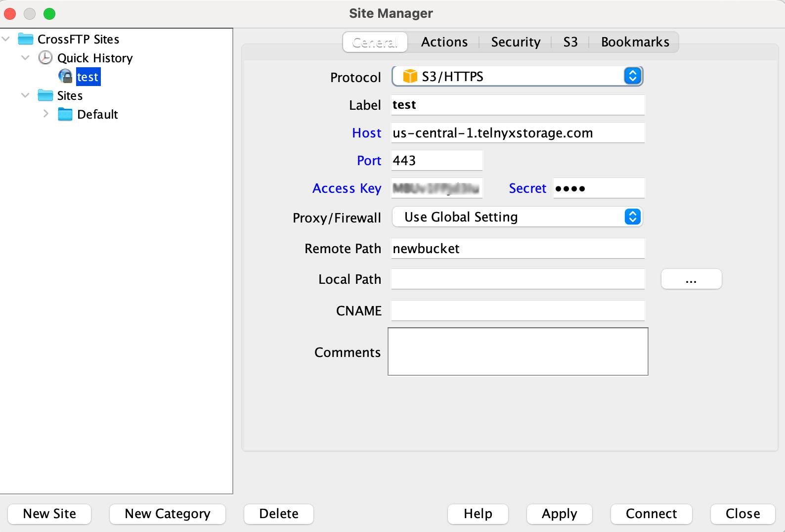The width and height of the screenshot is (785, 532).
Task: Click the Default category folder icon
Action: click(65, 114)
